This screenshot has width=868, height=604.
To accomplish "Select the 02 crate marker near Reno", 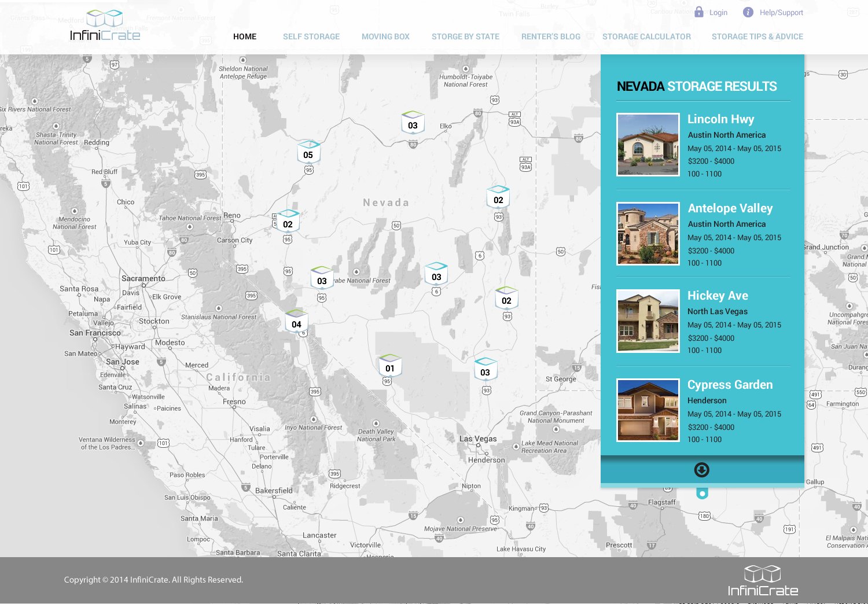I will [288, 222].
